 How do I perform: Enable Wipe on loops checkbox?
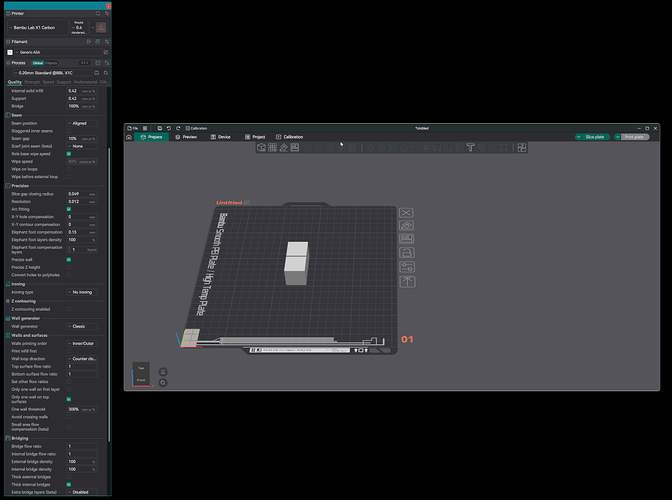[69, 169]
